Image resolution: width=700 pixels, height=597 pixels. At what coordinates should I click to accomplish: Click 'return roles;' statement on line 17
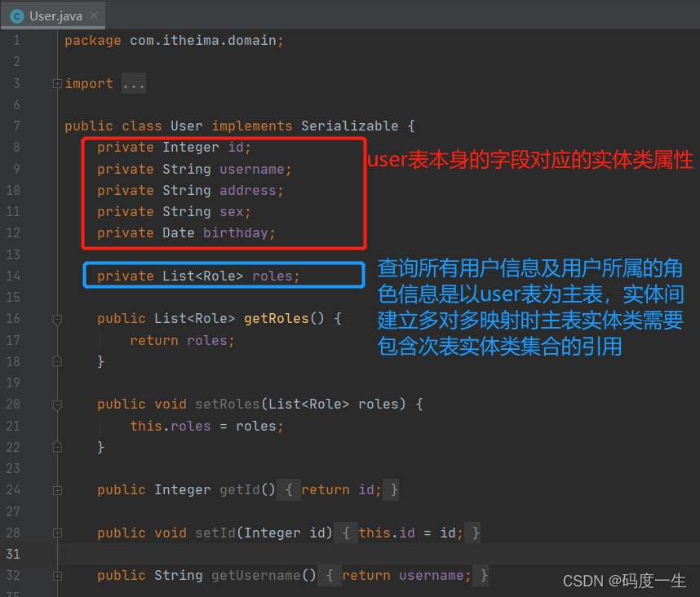pos(182,340)
